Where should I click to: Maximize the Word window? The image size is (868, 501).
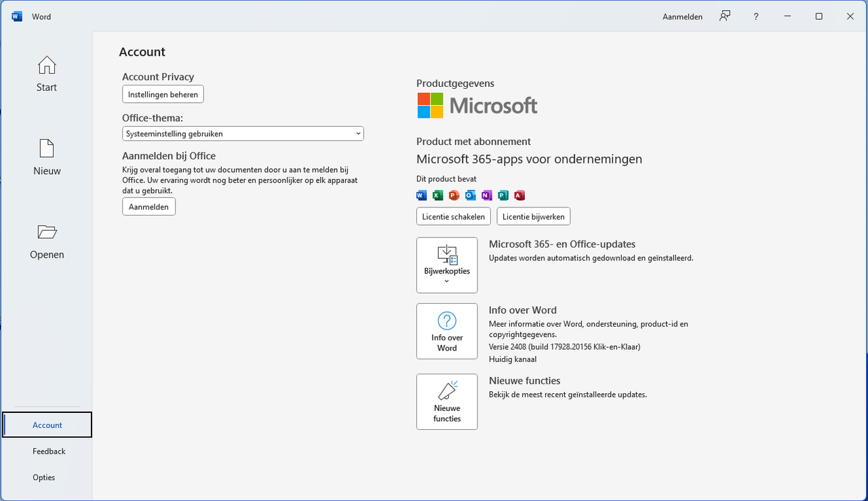[818, 16]
